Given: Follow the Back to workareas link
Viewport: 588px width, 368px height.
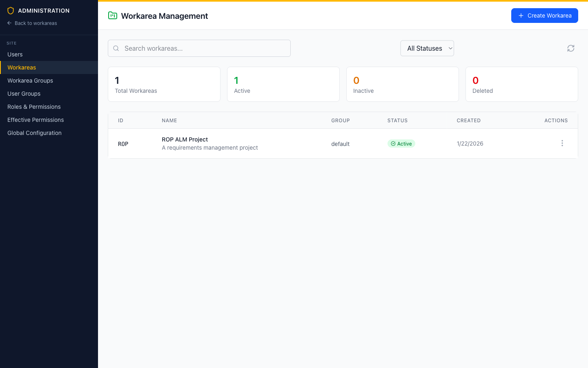Looking at the screenshot, I should [32, 23].
